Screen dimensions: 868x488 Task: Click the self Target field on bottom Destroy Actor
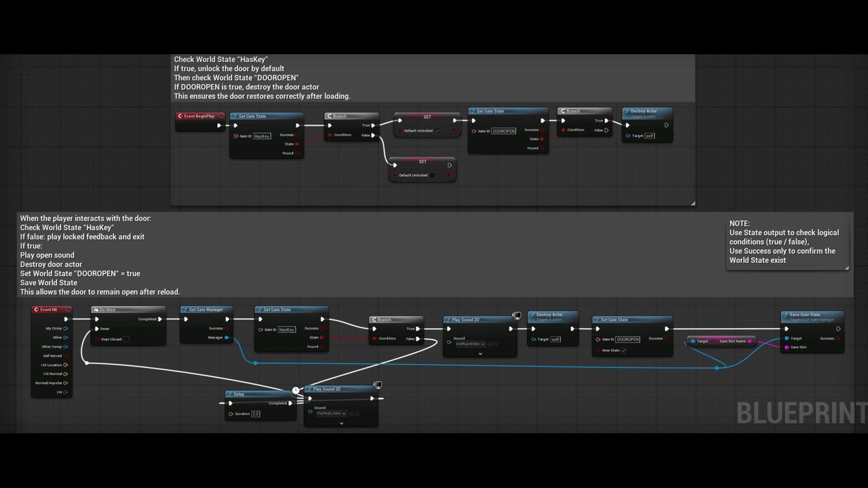coord(555,339)
